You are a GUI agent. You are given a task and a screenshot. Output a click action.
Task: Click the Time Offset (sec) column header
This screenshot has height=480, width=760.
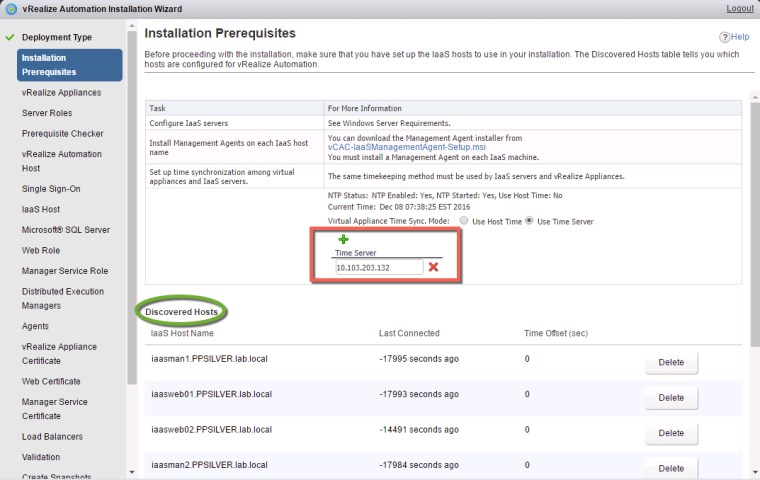pyautogui.click(x=556, y=333)
